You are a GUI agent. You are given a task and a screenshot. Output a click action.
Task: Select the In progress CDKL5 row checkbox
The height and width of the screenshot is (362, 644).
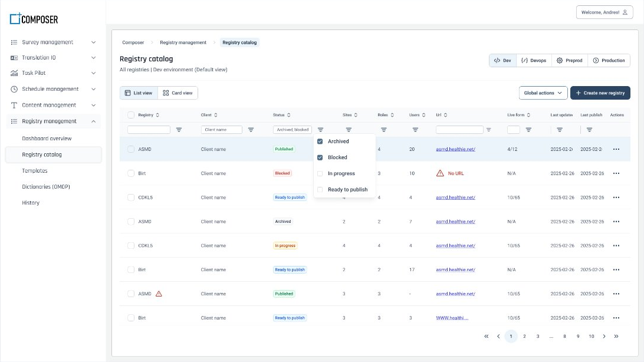coord(131,245)
